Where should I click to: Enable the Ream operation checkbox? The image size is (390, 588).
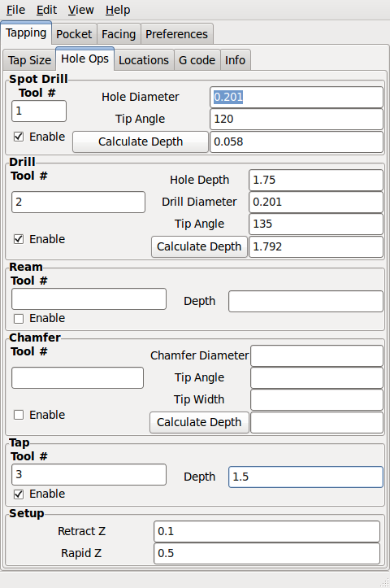19,318
